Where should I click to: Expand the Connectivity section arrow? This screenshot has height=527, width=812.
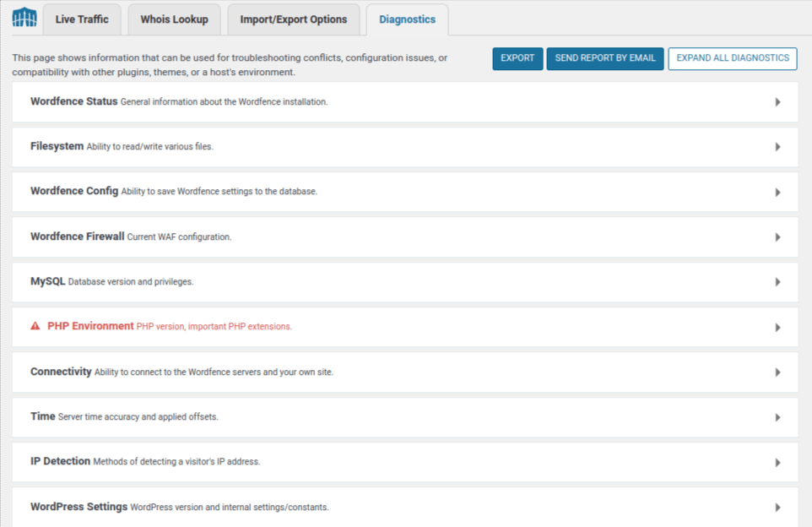pos(777,372)
